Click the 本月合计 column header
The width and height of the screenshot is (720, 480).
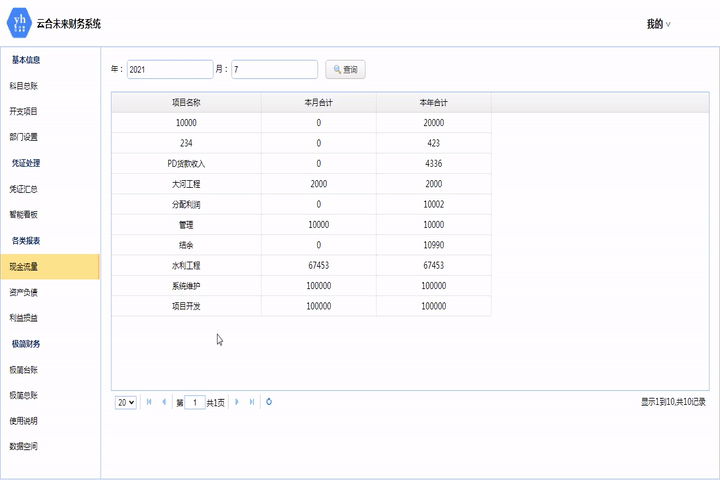pyautogui.click(x=319, y=102)
